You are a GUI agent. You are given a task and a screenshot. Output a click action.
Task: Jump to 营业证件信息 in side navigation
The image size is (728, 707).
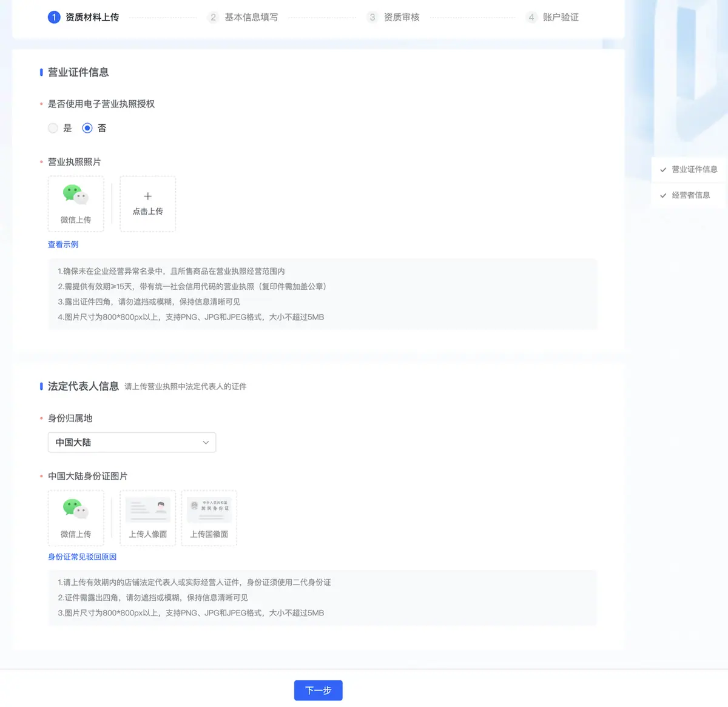689,169
